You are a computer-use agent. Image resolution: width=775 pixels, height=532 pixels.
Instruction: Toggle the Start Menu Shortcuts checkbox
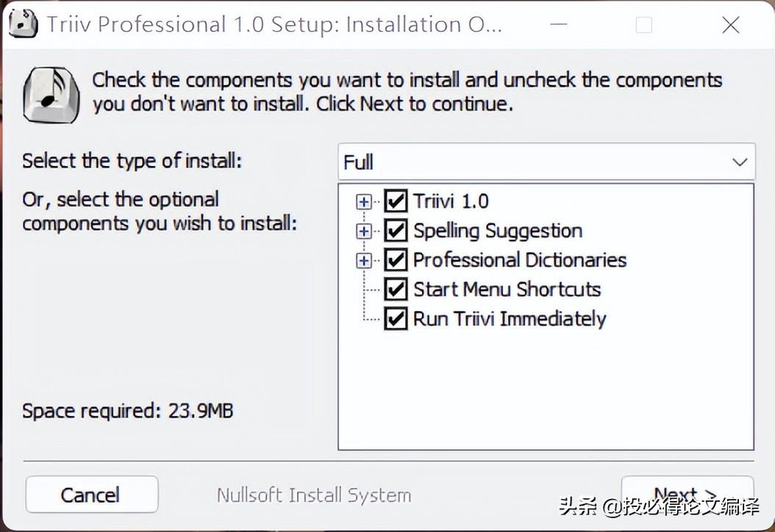396,290
